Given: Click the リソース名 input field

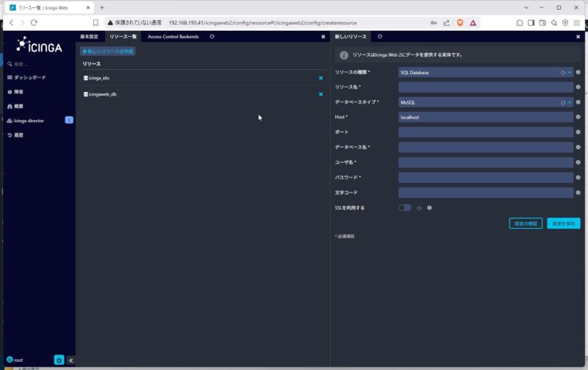Looking at the screenshot, I should 486,87.
